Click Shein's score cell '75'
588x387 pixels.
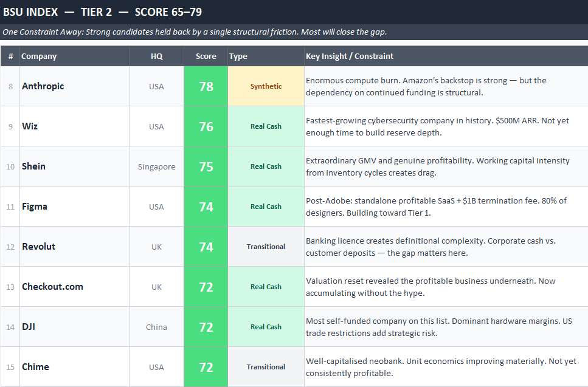[206, 166]
